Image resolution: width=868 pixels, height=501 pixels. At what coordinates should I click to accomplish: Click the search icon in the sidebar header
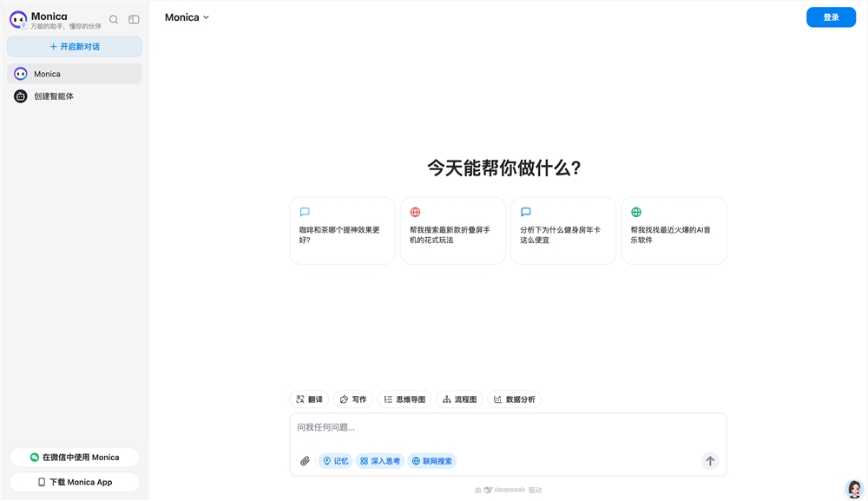[x=113, y=19]
